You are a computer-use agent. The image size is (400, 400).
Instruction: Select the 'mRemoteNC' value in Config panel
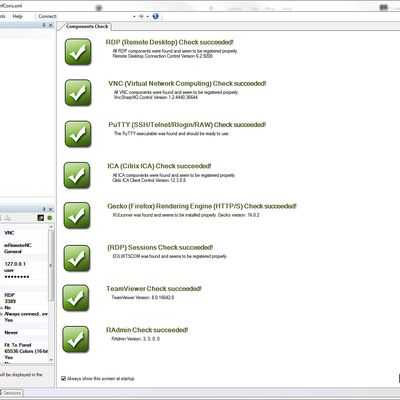coord(18,245)
